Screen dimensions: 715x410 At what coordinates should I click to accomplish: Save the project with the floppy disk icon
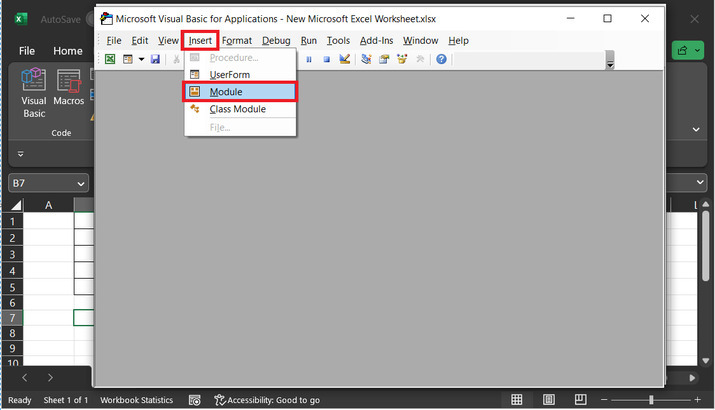[155, 59]
